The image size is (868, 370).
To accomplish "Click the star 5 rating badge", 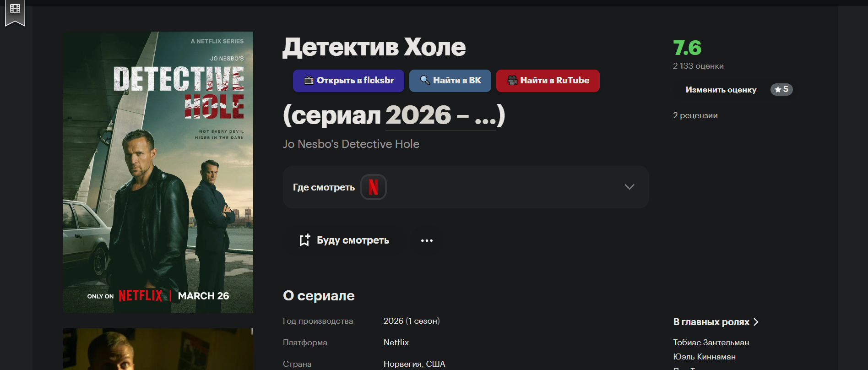I will click(781, 89).
